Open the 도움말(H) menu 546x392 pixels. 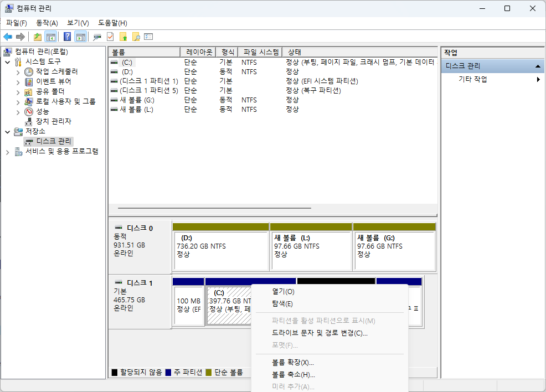click(x=112, y=23)
